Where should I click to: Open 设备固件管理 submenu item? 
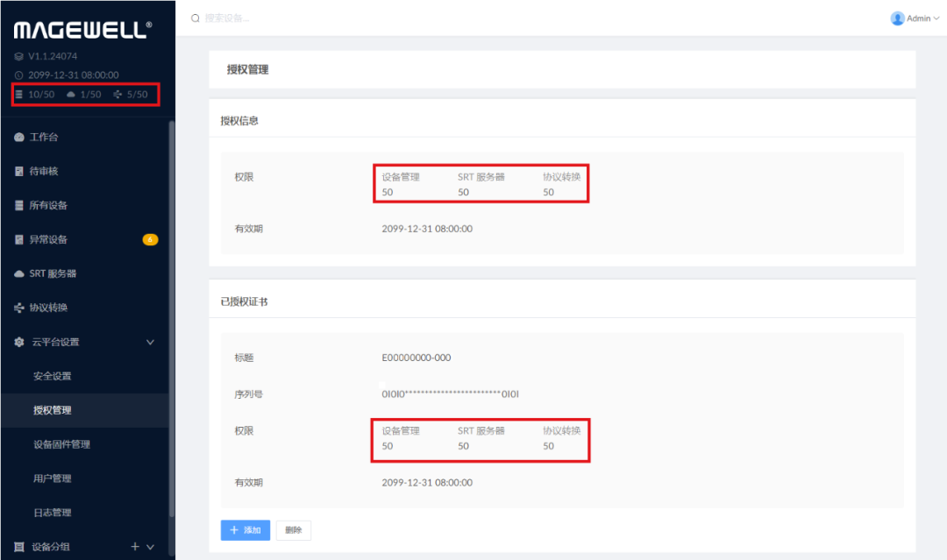tap(61, 445)
